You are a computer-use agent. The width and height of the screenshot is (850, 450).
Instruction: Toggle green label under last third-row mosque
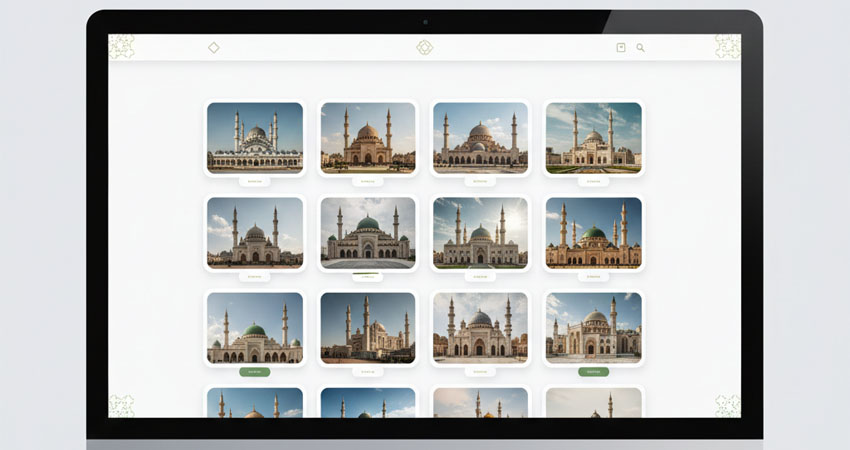594,372
